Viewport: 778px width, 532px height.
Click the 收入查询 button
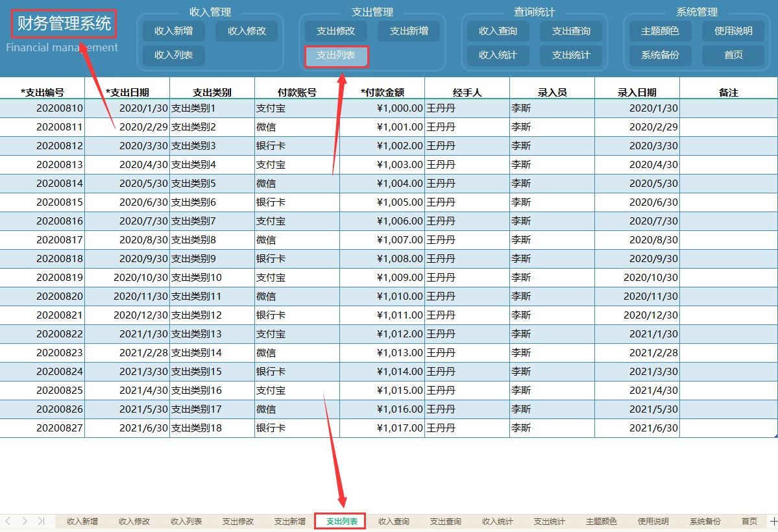[x=498, y=30]
